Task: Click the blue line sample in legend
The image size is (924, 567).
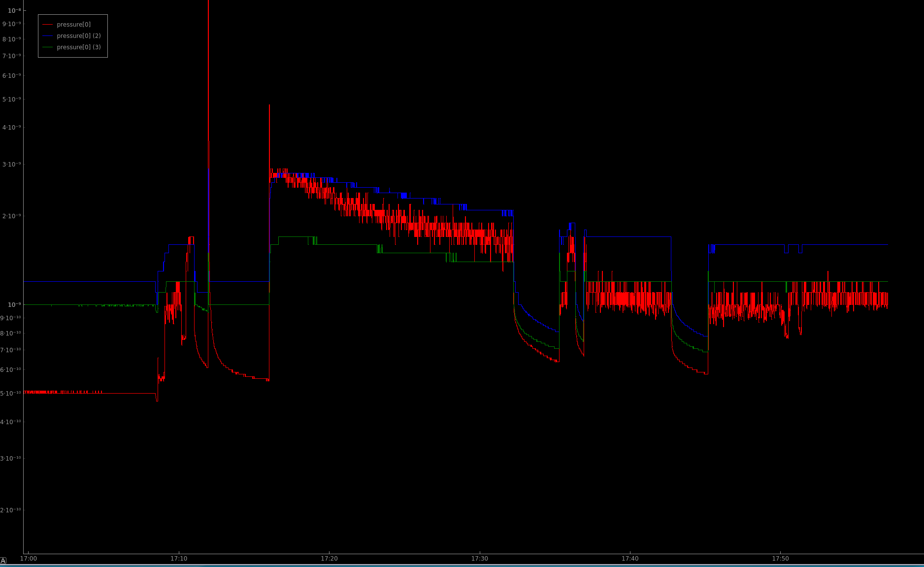Action: coord(47,36)
